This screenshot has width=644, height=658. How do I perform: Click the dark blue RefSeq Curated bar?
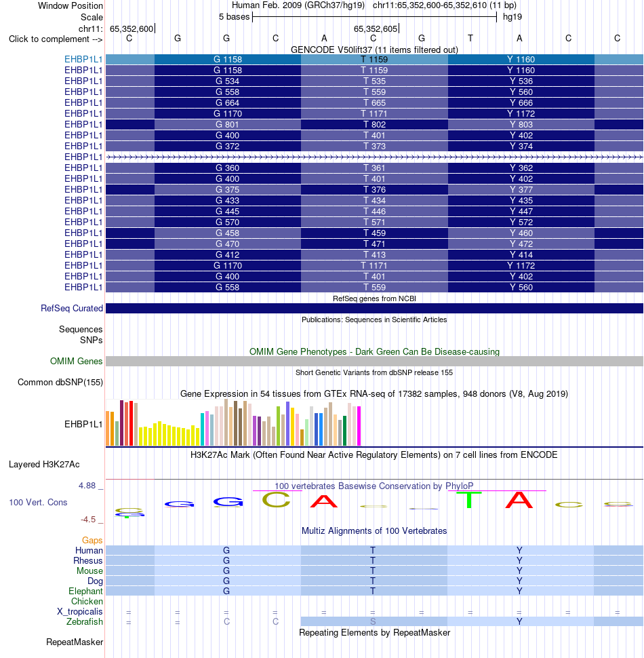click(x=374, y=309)
